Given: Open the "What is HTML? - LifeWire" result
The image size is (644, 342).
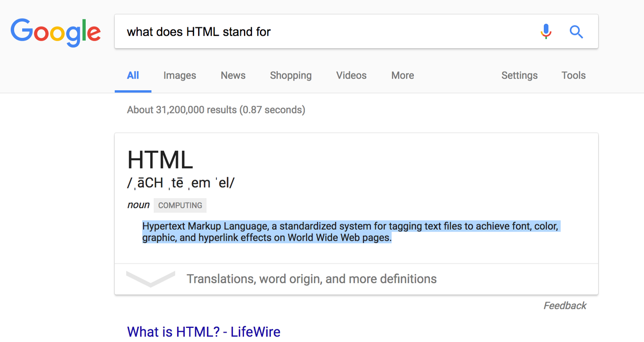Looking at the screenshot, I should (204, 332).
